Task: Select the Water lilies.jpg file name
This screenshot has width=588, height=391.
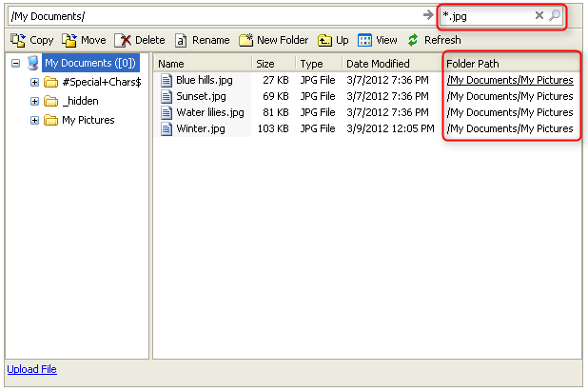Action: tap(210, 112)
